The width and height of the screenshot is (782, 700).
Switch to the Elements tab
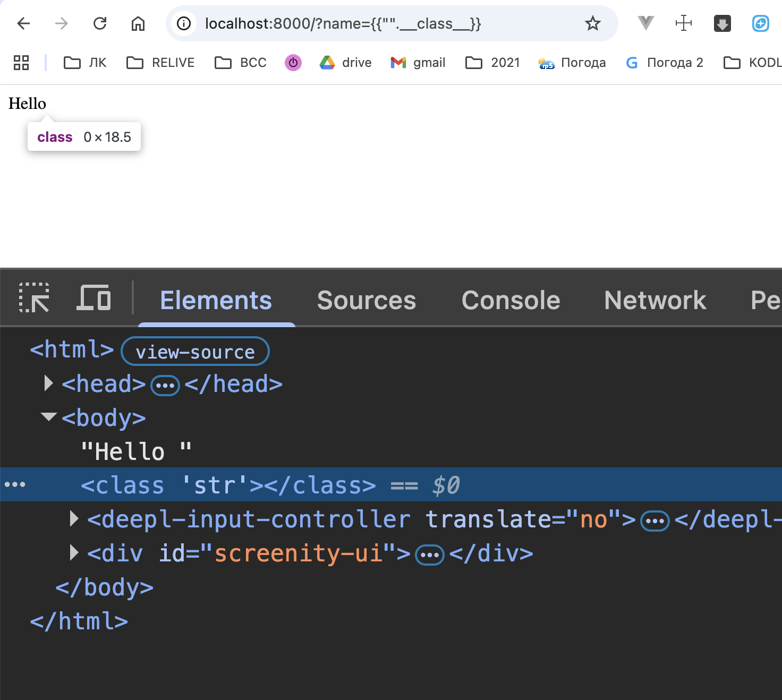pyautogui.click(x=216, y=300)
